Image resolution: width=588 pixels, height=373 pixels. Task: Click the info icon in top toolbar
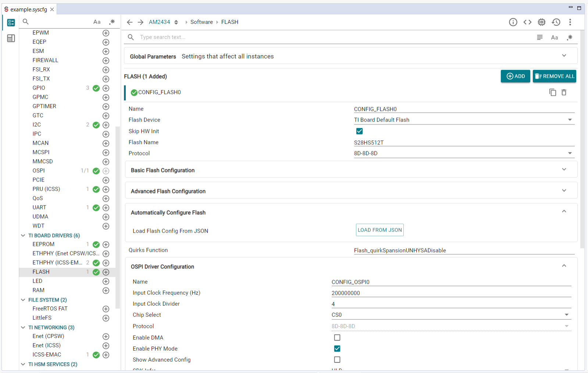tap(513, 22)
